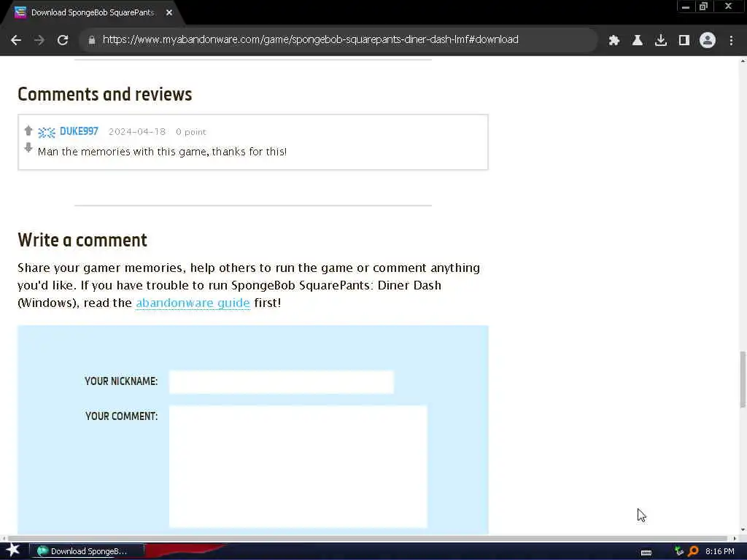Image resolution: width=747 pixels, height=560 pixels.
Task: Click the 8:16 PM clock
Action: 719,551
